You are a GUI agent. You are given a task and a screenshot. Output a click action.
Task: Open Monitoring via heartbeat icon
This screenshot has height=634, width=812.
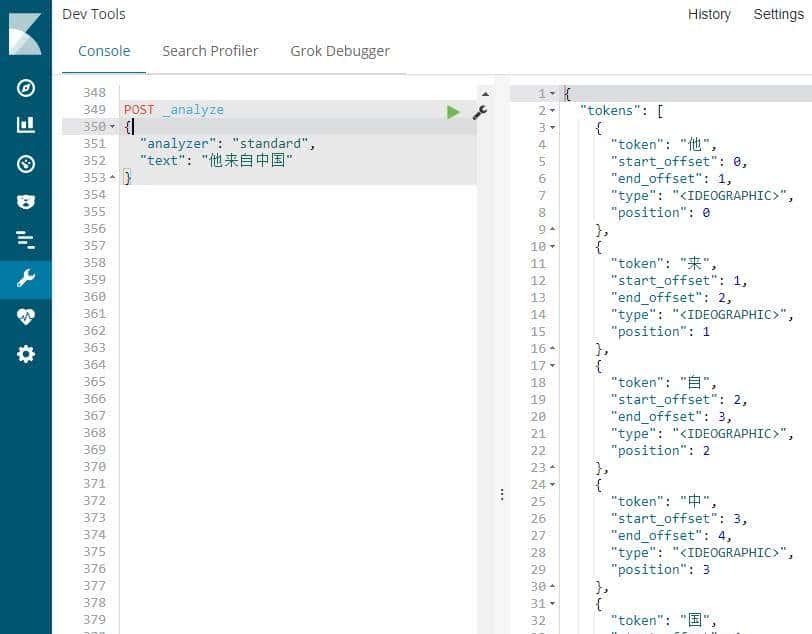click(26, 316)
